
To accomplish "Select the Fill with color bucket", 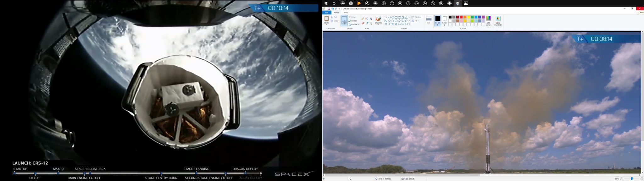I will click(x=367, y=19).
